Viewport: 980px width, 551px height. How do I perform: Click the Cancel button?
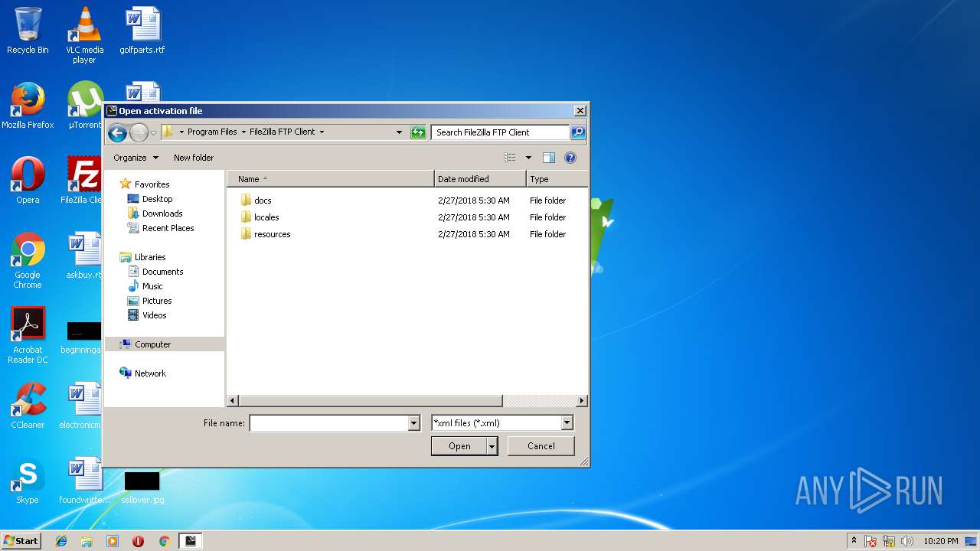tap(541, 446)
